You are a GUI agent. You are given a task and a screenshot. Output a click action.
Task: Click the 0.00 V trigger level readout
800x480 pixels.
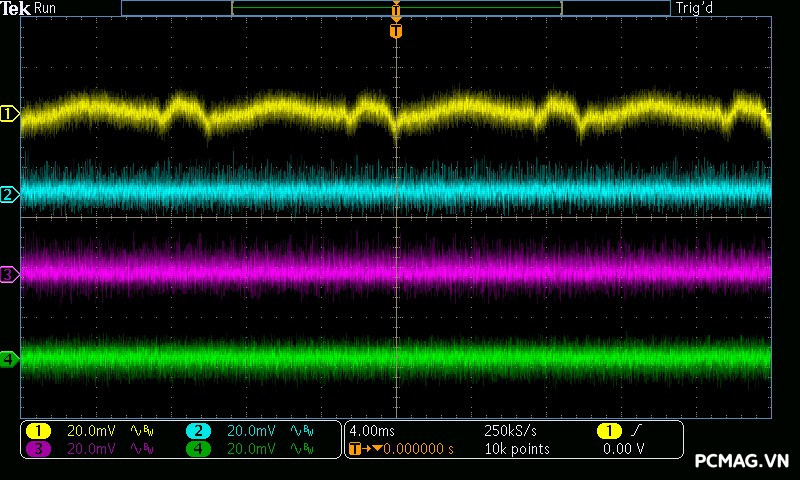click(x=622, y=449)
